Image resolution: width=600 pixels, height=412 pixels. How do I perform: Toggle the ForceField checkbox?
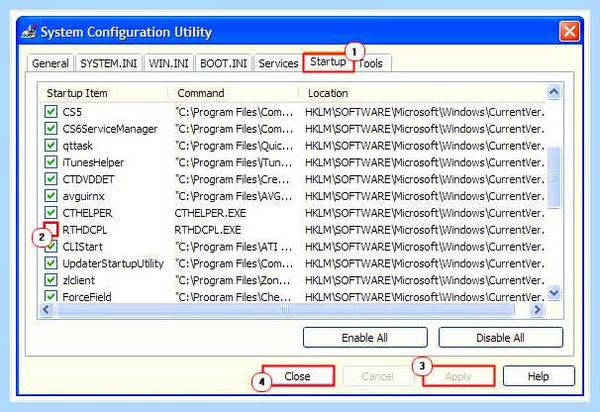coord(51,296)
